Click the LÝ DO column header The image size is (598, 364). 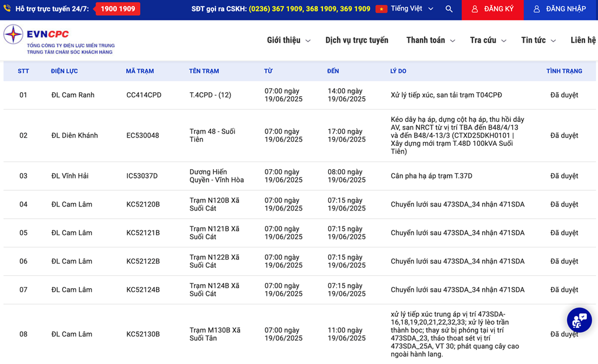[398, 71]
